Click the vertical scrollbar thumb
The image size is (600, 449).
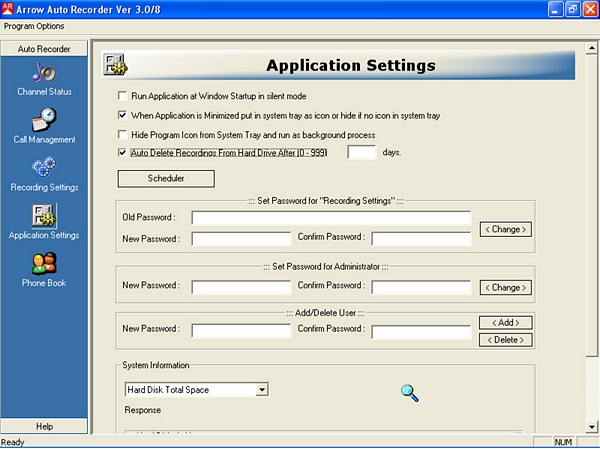[592, 206]
